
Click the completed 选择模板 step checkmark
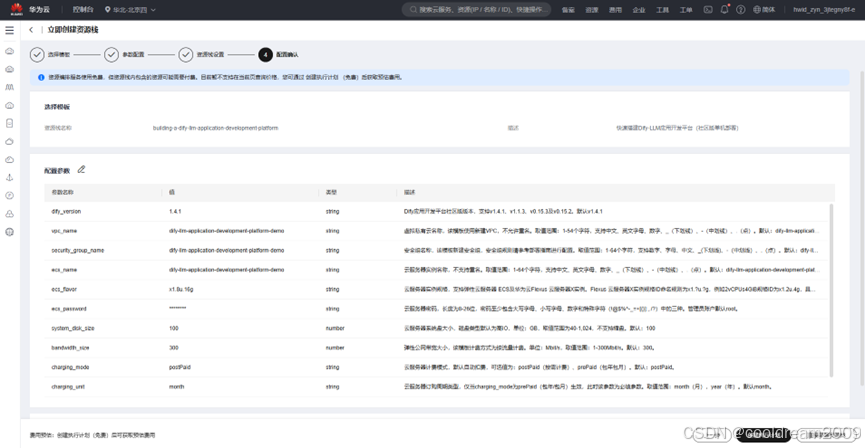click(x=37, y=55)
